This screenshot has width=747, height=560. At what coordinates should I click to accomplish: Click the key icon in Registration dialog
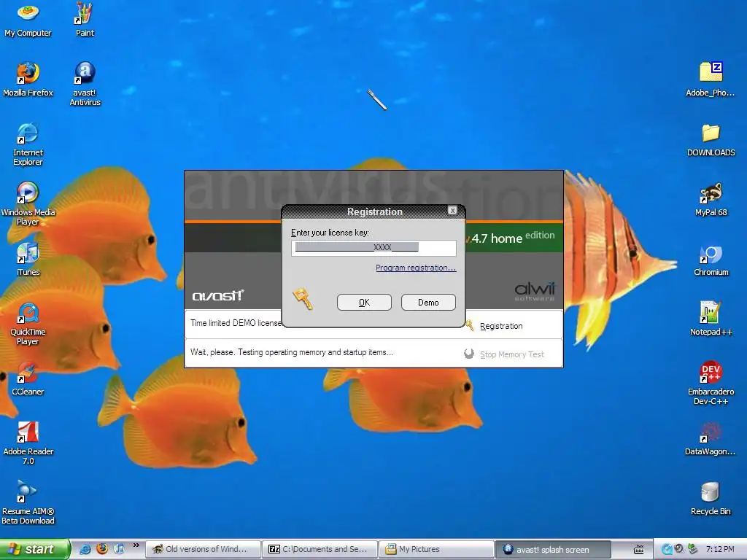point(303,299)
